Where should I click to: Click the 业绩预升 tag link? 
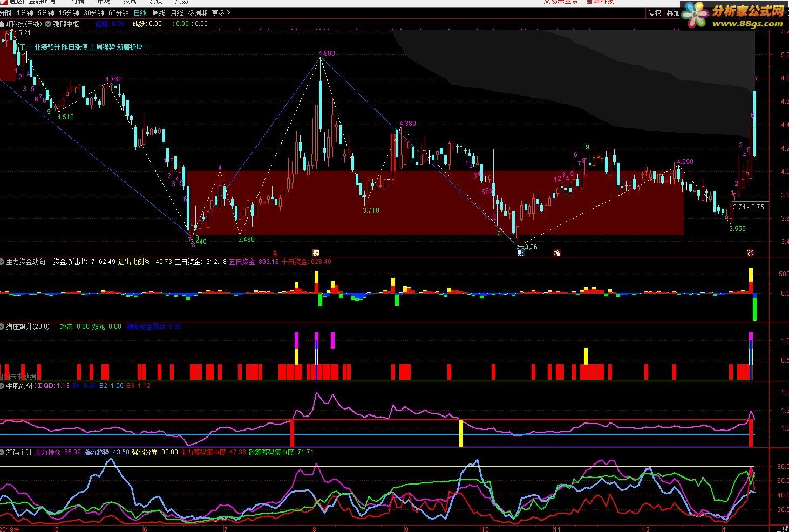[x=47, y=47]
